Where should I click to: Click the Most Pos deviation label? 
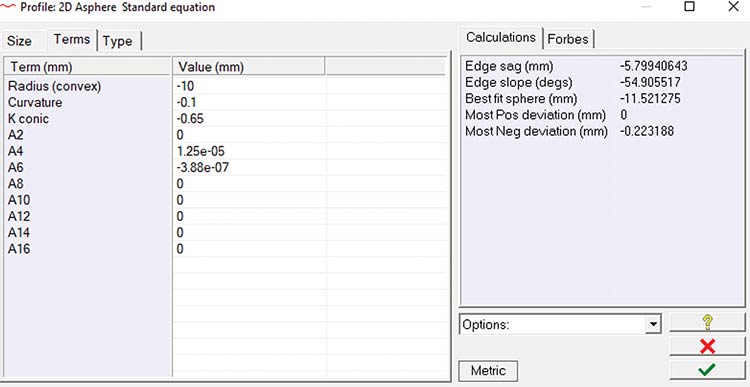tap(536, 115)
